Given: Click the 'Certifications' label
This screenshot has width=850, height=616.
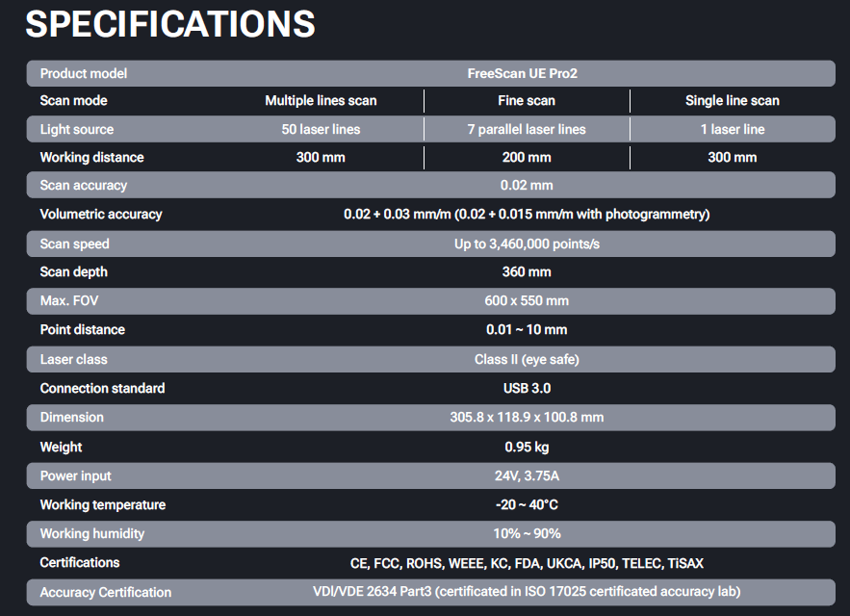Looking at the screenshot, I should [80, 562].
